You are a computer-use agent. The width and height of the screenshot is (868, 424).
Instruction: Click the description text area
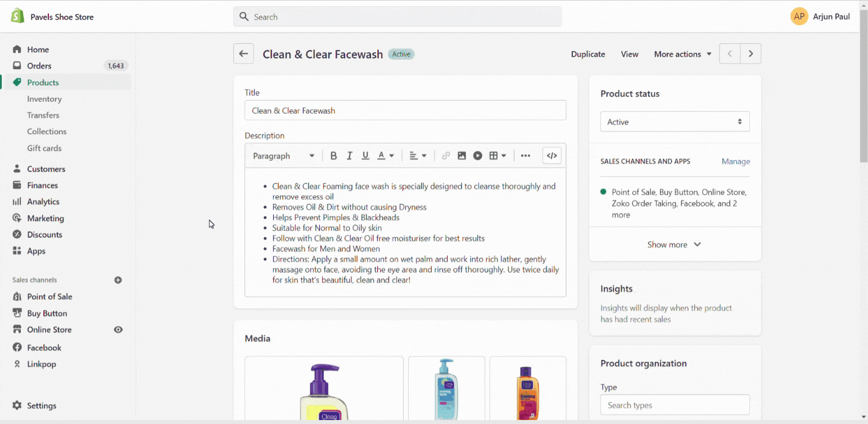(405, 232)
